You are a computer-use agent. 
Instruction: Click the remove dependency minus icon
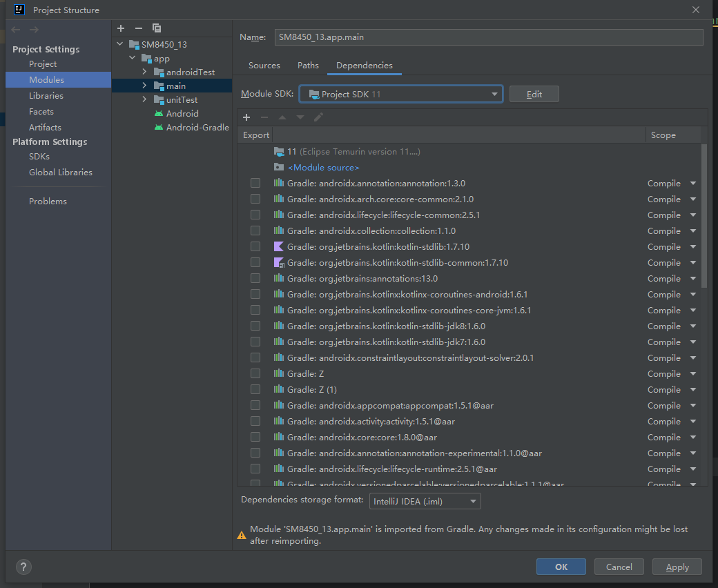point(264,117)
